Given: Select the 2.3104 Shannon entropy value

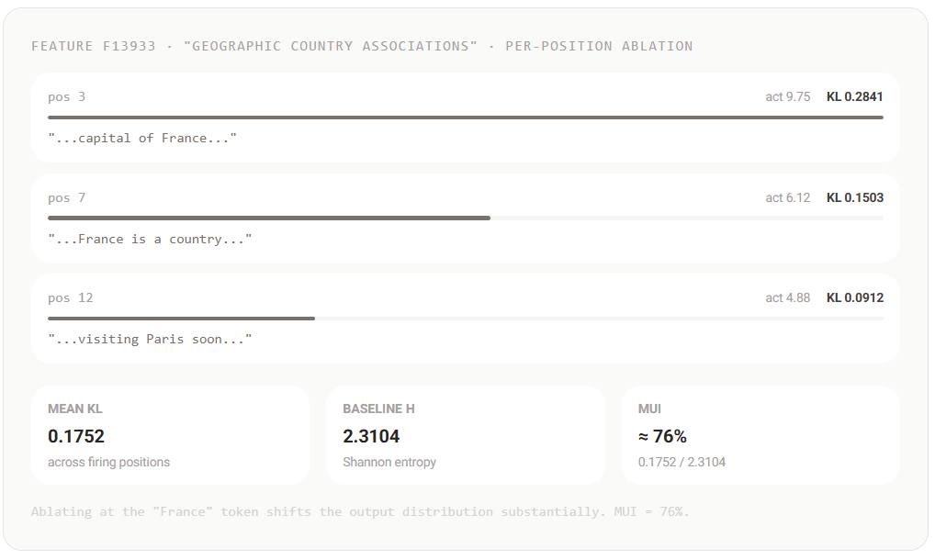Looking at the screenshot, I should [371, 436].
